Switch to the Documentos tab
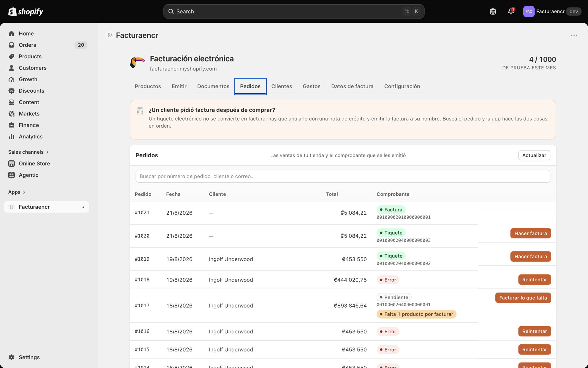This screenshot has width=588, height=368. pos(213,86)
